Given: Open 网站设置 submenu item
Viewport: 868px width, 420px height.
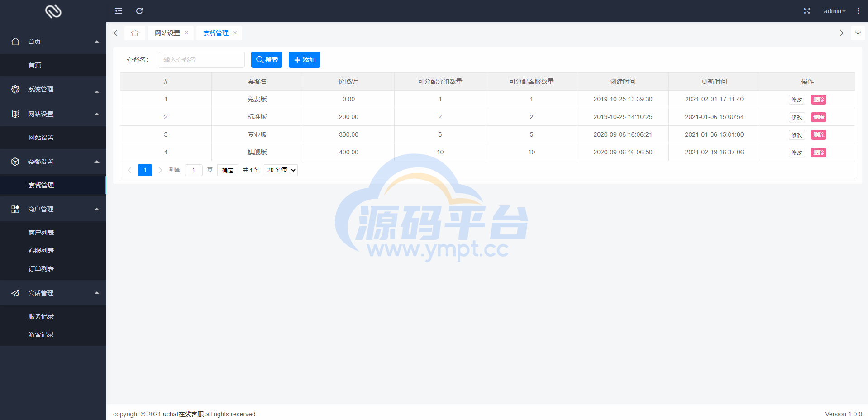Looking at the screenshot, I should point(53,138).
